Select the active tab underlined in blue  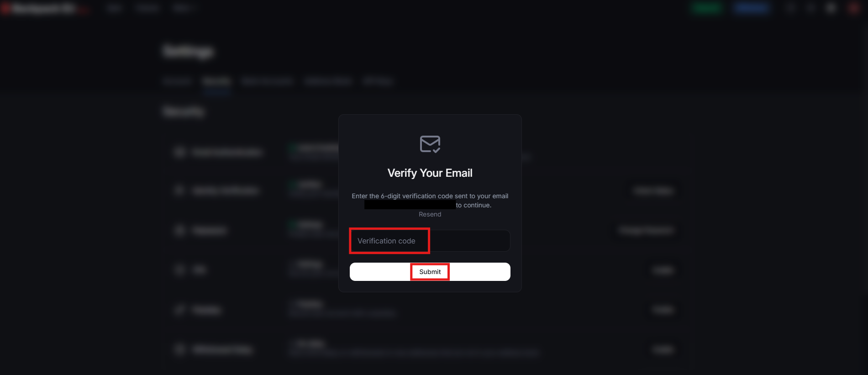(x=217, y=81)
